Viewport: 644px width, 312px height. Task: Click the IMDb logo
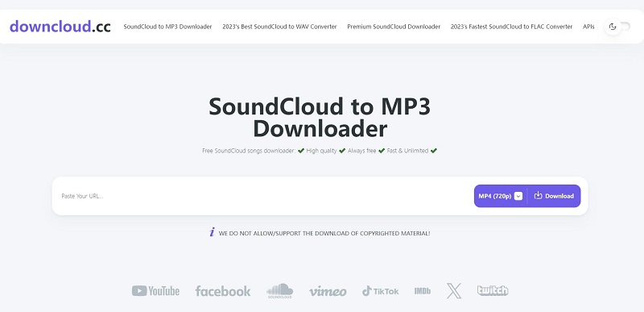(x=423, y=291)
